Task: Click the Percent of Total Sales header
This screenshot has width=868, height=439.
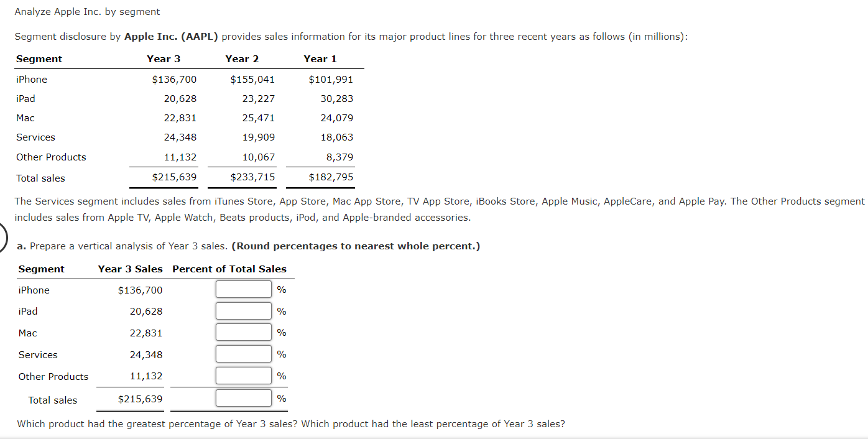Action: pyautogui.click(x=229, y=269)
